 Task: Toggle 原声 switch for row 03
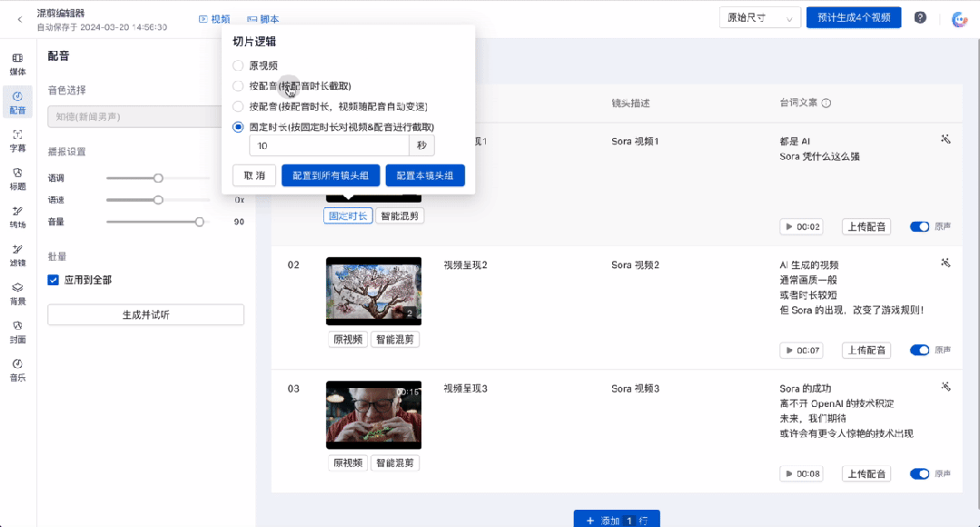tap(919, 474)
